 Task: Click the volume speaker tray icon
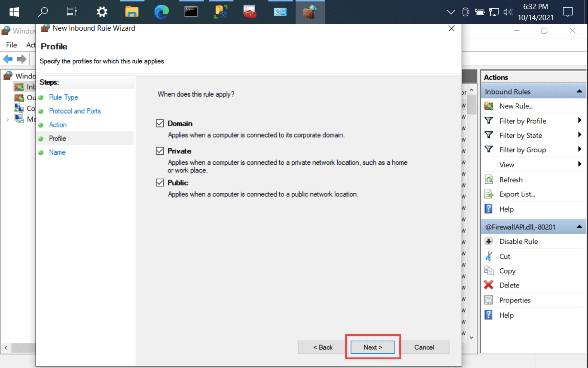coord(508,12)
